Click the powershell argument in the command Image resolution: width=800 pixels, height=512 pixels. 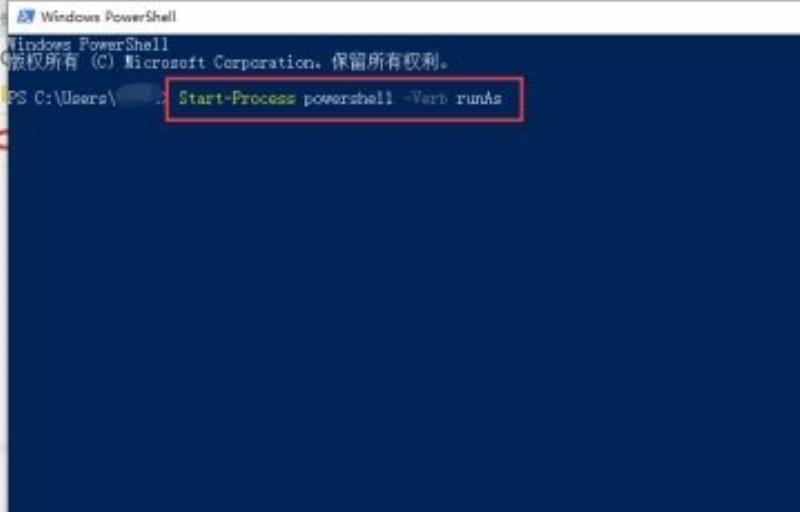[348, 98]
